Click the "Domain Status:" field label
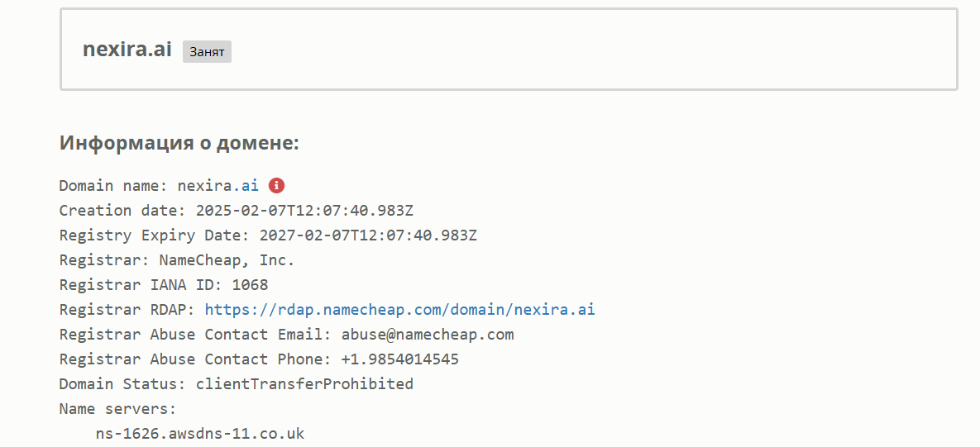 point(122,384)
